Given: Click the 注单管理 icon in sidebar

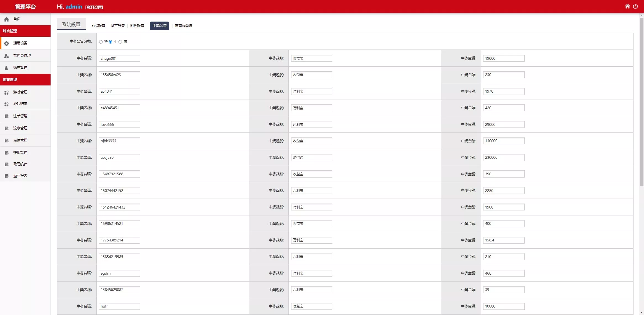Looking at the screenshot, I should 7,116.
